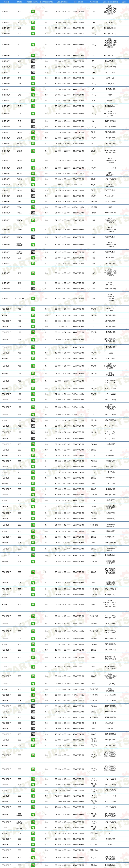Click petrol icon in ZX BREAK row

(33, 299)
